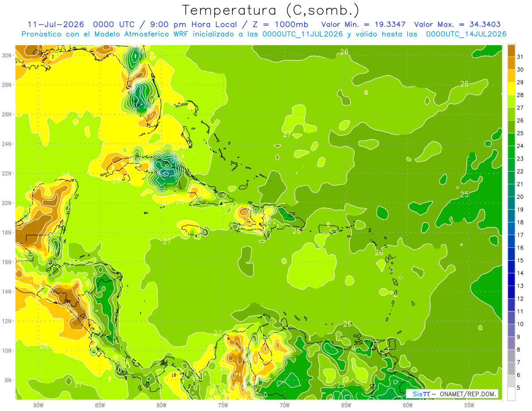Click the '75W' longitude axis label

click(223, 405)
